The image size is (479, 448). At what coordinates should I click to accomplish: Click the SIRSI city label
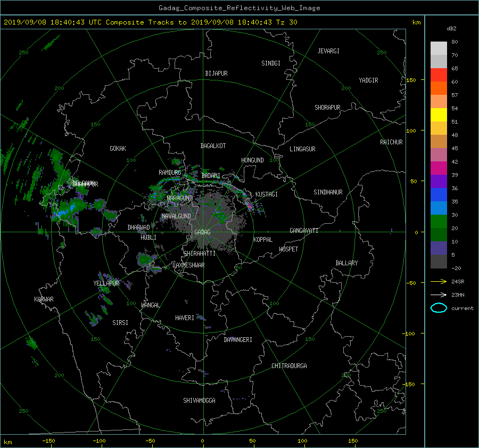pos(120,323)
